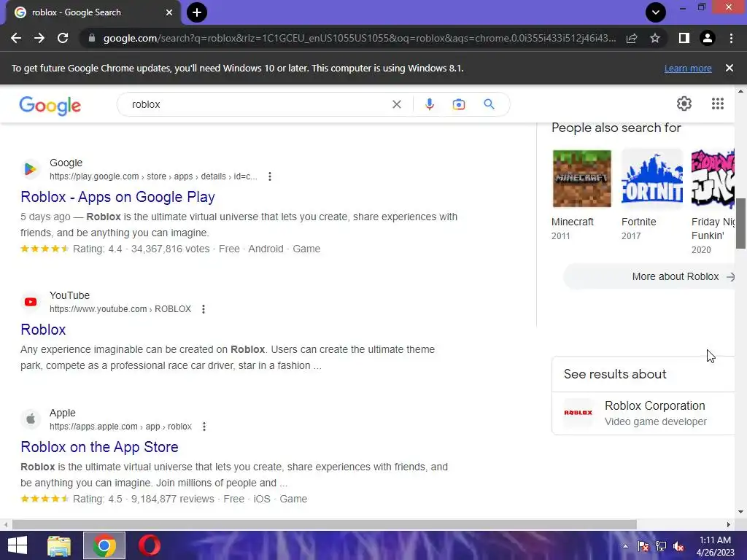Show hidden system tray icons

point(625,546)
